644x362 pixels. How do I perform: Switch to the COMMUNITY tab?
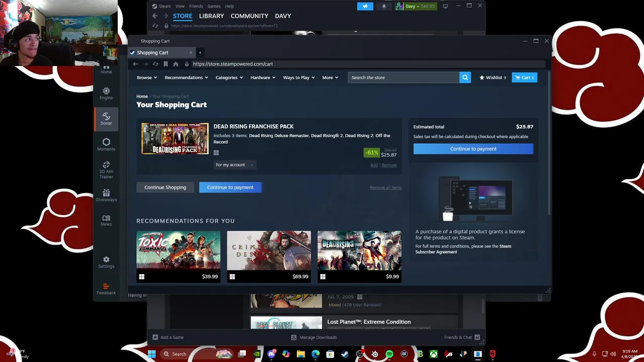pos(249,16)
